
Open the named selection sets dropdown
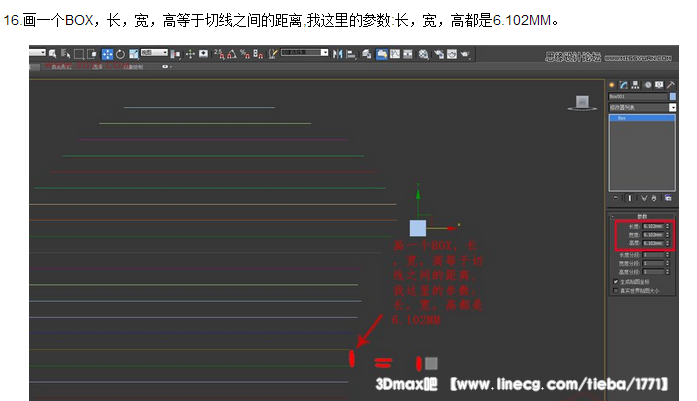305,53
